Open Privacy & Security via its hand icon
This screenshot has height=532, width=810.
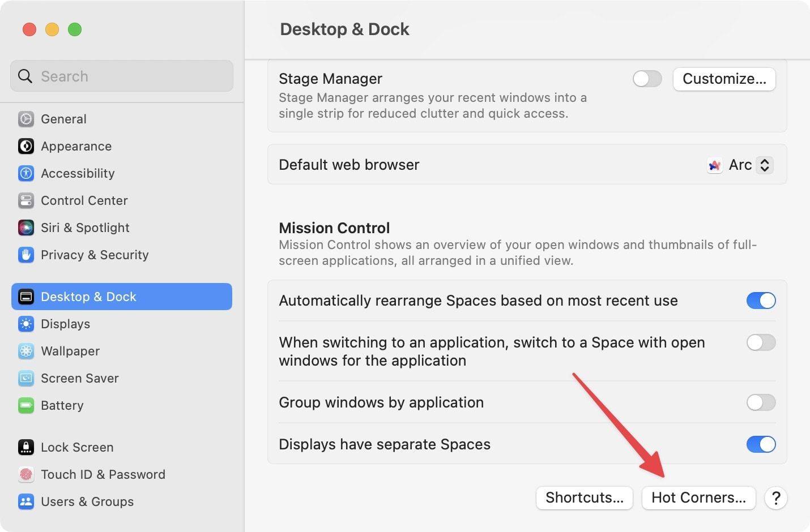point(26,255)
